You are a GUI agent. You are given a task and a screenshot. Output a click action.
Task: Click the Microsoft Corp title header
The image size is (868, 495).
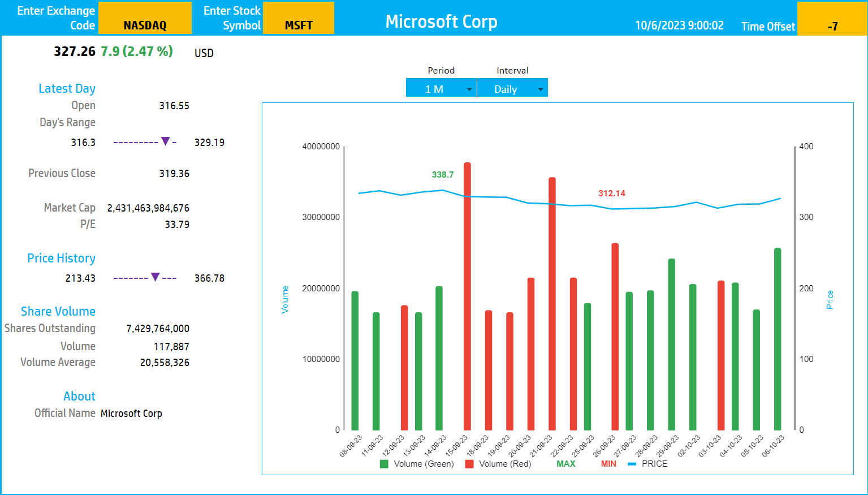442,21
